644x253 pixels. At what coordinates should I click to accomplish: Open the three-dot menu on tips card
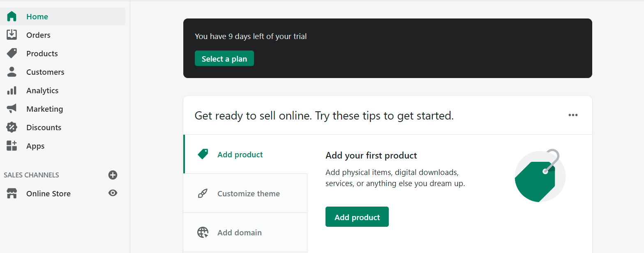click(x=573, y=115)
